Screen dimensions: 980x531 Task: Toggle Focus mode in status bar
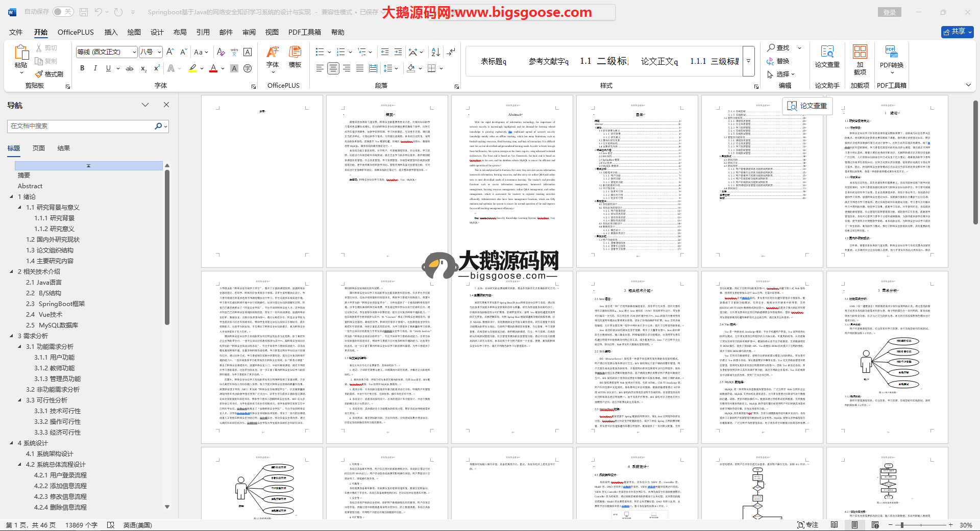[808, 525]
